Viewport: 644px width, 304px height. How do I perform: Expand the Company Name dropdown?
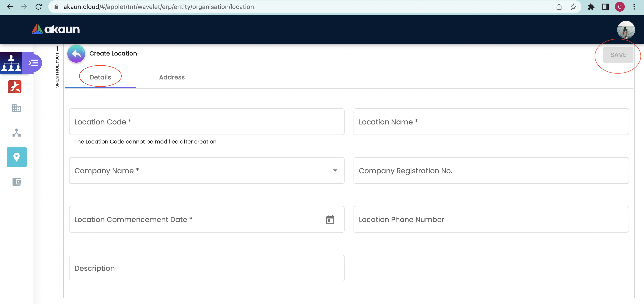tap(335, 171)
